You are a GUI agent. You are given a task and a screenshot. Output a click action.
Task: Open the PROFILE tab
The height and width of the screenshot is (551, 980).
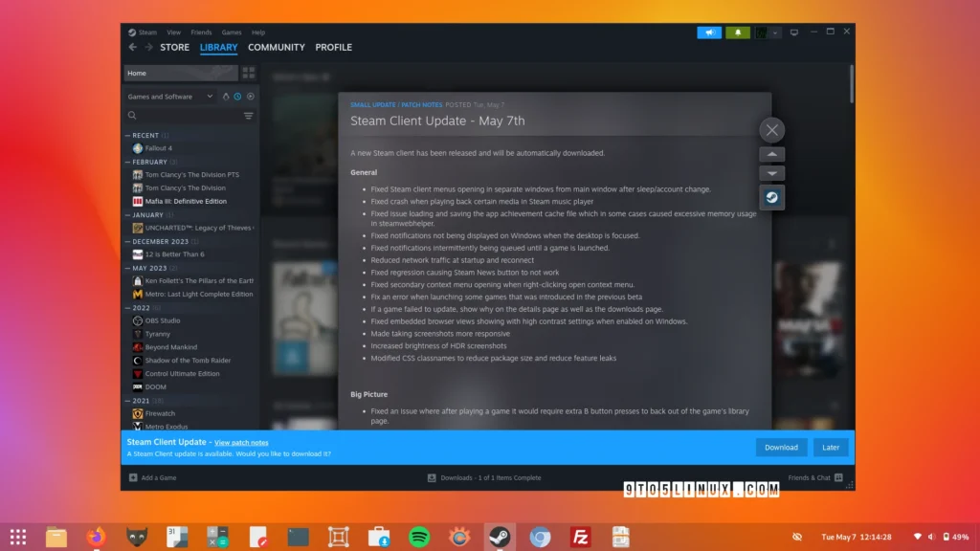click(334, 48)
